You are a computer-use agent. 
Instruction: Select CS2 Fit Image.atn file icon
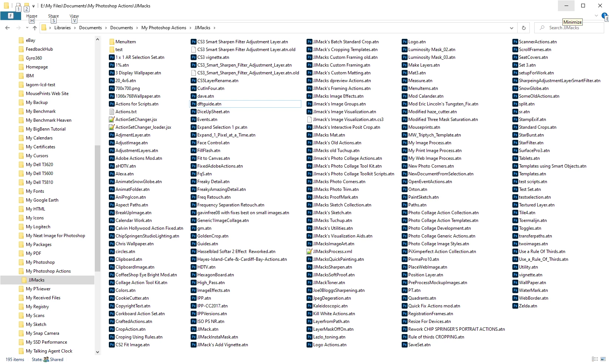tap(112, 345)
